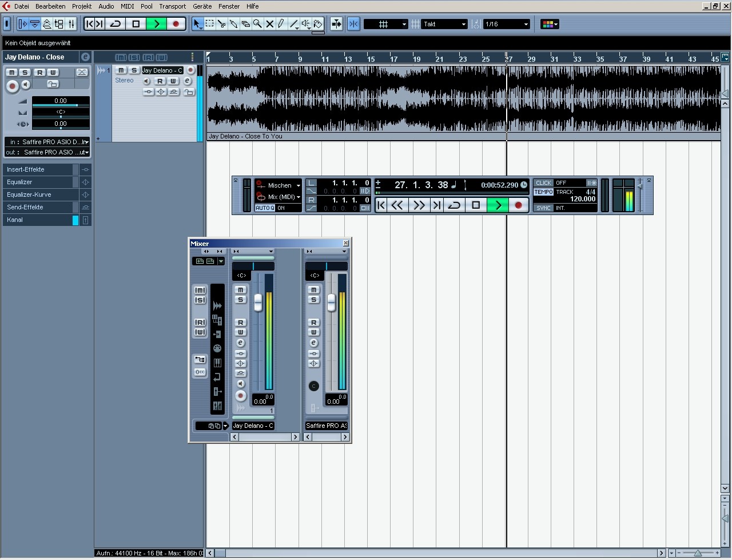Open the 1/16 quantize dropdown
The height and width of the screenshot is (560, 732).
click(507, 24)
